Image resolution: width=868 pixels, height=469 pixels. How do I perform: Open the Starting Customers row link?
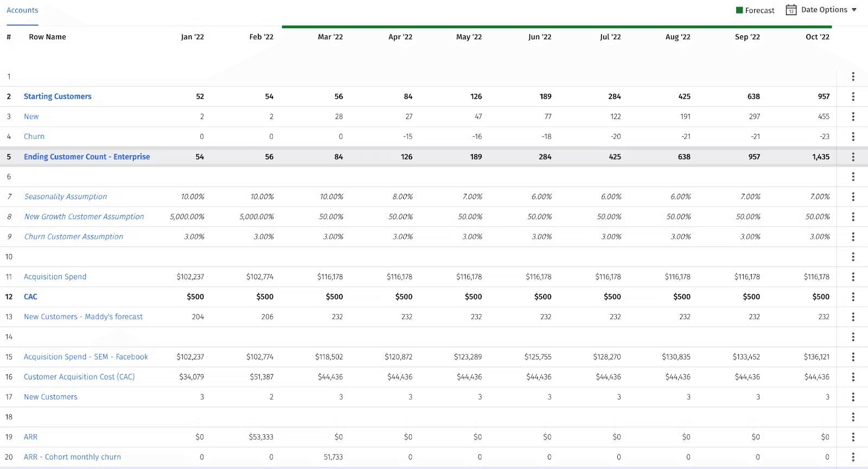58,97
